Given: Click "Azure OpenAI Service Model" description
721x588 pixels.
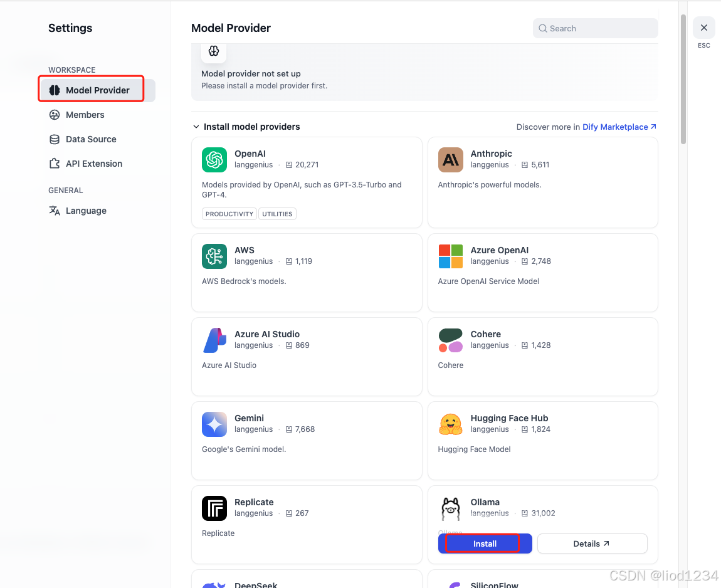Looking at the screenshot, I should [488, 281].
